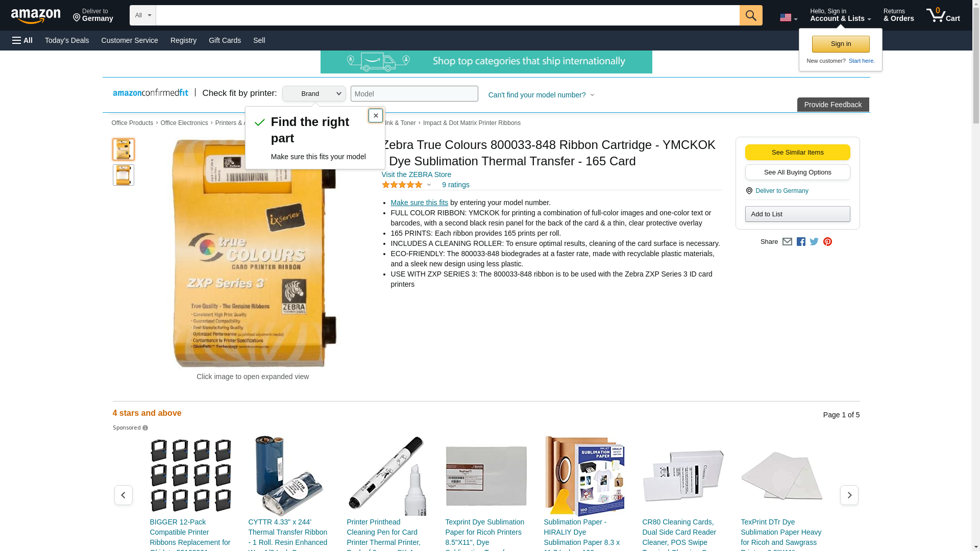Click the search magnifier Go button

(751, 15)
